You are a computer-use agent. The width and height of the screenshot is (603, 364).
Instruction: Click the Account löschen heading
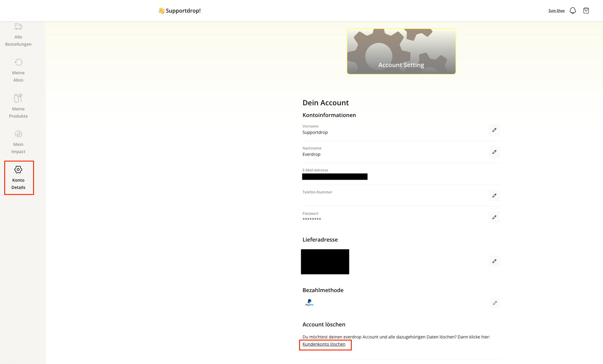click(324, 325)
